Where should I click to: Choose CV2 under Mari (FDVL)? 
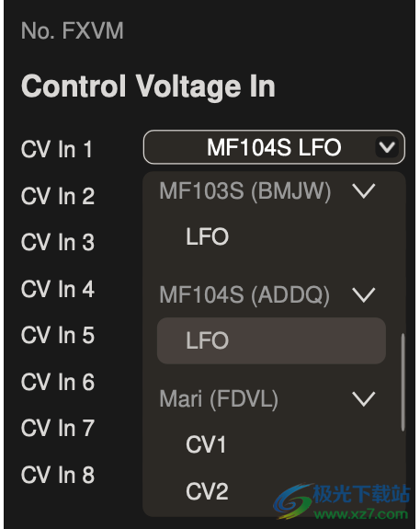271,491
